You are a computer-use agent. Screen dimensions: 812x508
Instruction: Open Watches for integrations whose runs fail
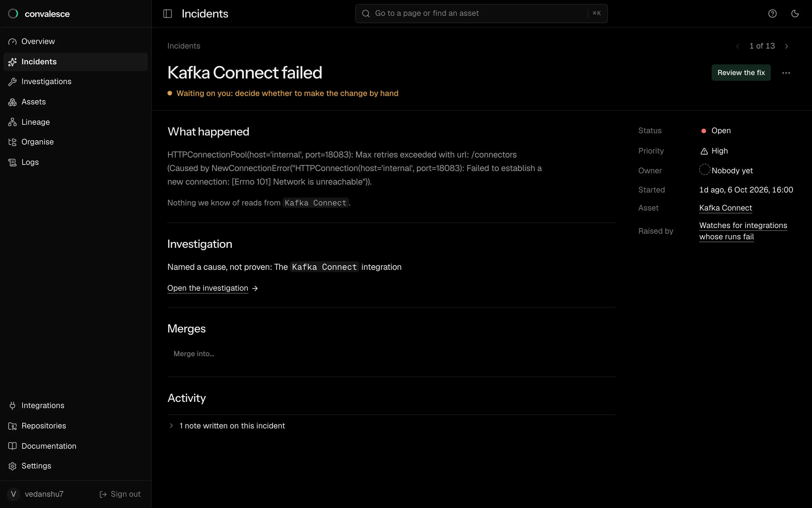743,231
